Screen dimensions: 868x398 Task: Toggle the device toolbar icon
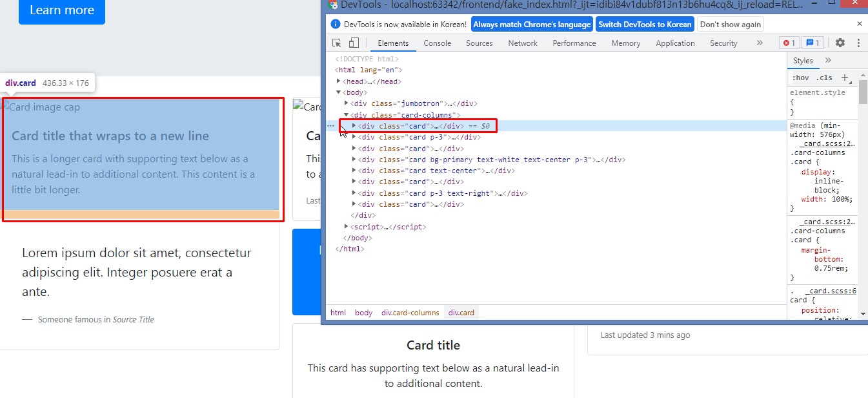coord(354,43)
